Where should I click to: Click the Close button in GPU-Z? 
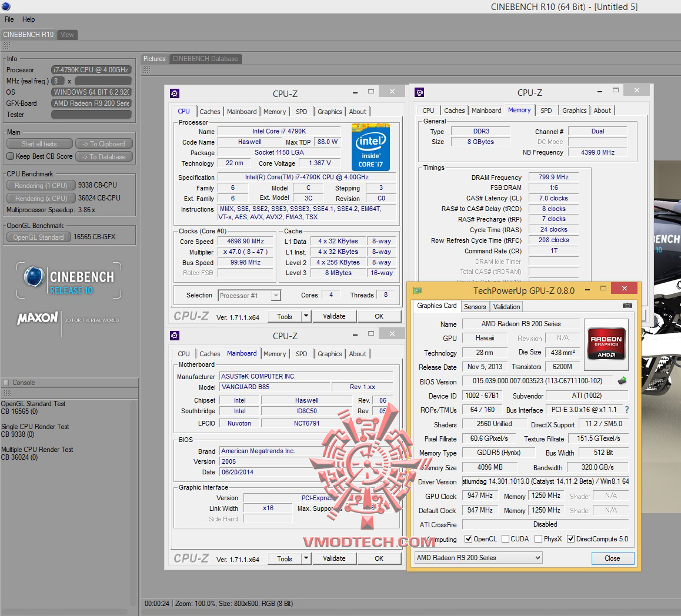point(612,558)
